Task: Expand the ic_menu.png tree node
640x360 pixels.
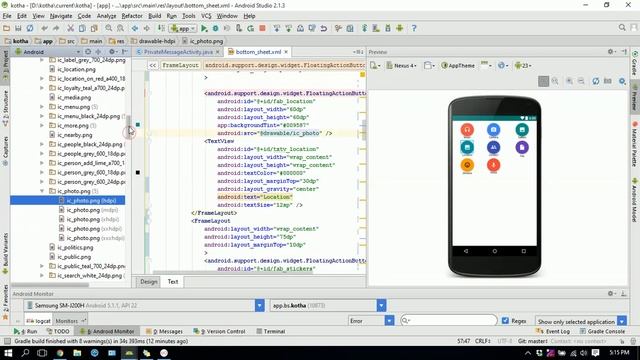Action: click(x=42, y=107)
